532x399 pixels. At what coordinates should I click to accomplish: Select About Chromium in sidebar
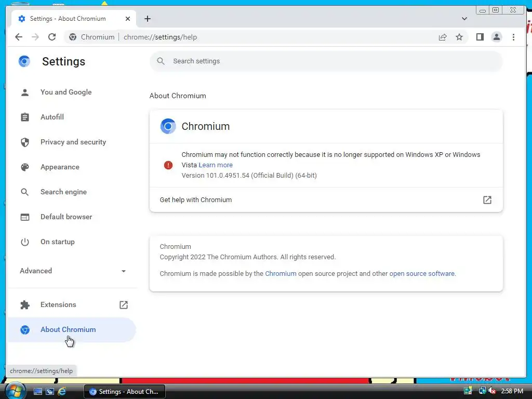click(72, 330)
